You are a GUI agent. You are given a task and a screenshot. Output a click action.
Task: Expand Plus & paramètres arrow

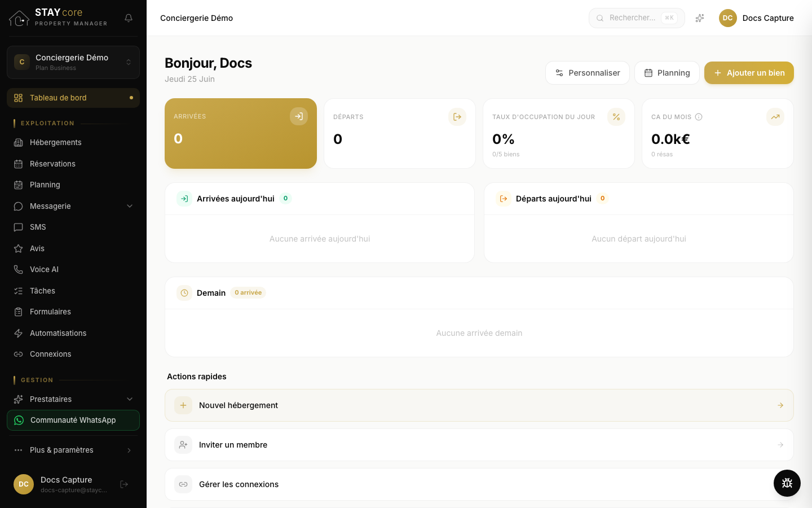129,450
